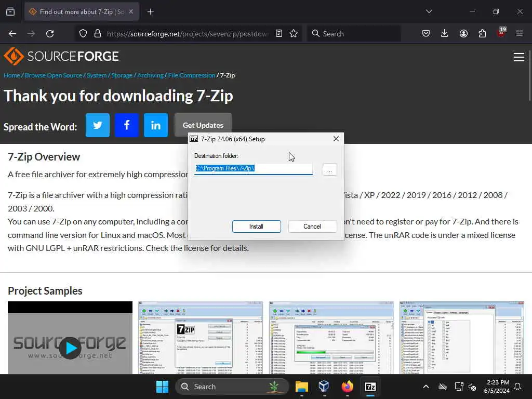Screen dimensions: 532x399
Task: Open the notifications bell icon
Action: point(518,387)
